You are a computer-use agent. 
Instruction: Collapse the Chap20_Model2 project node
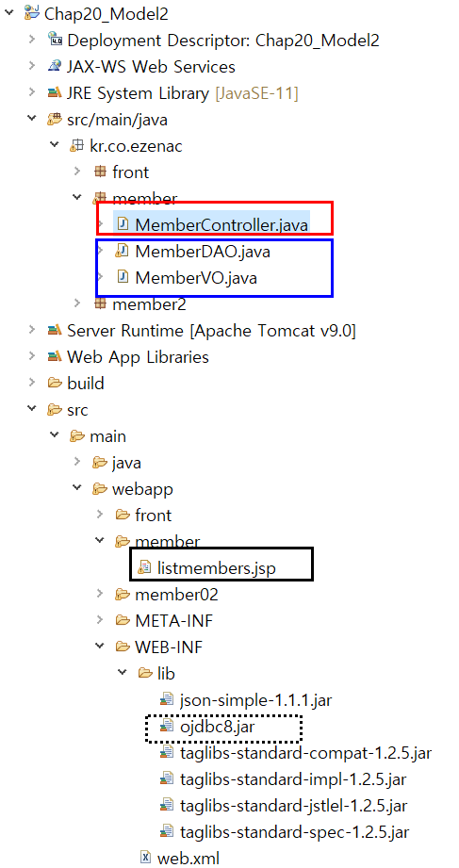8,13
